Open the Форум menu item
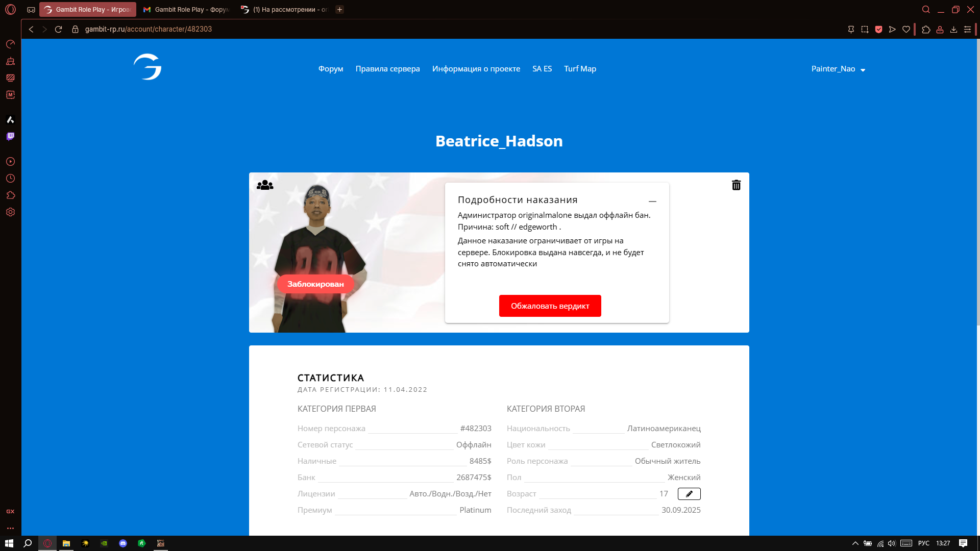This screenshot has height=551, width=980. click(x=330, y=69)
